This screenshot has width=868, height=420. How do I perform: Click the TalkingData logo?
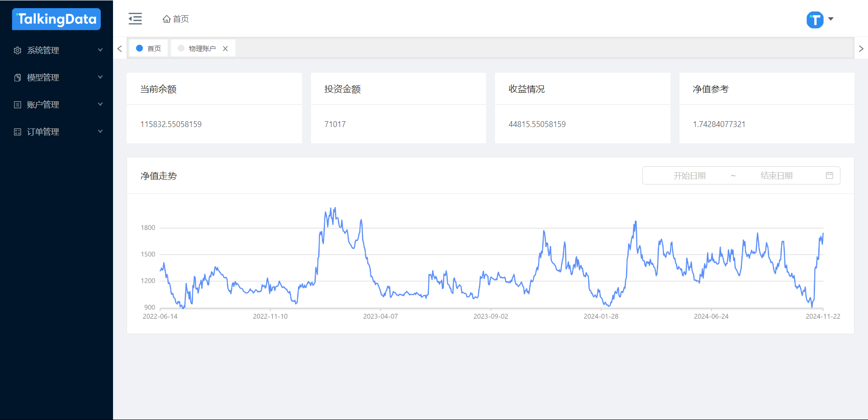point(57,19)
